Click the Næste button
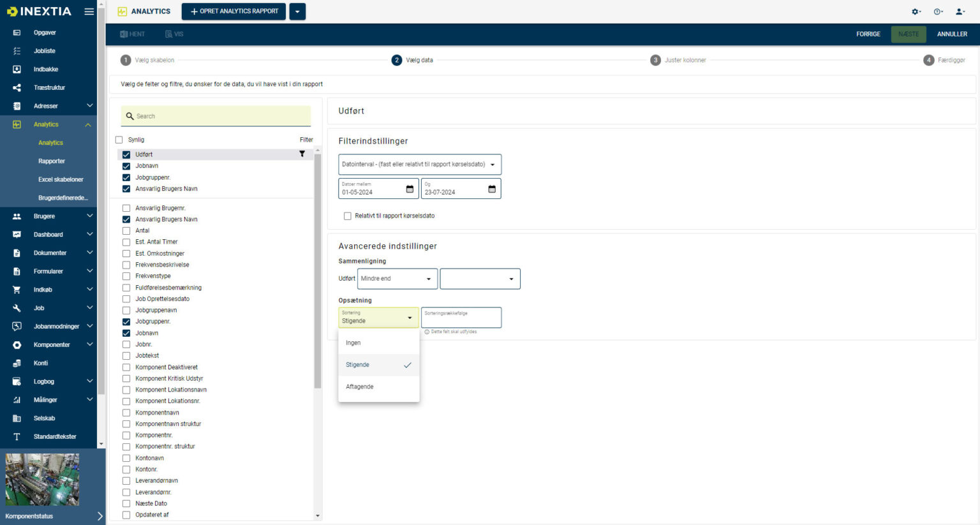This screenshot has height=525, width=980. coord(909,34)
